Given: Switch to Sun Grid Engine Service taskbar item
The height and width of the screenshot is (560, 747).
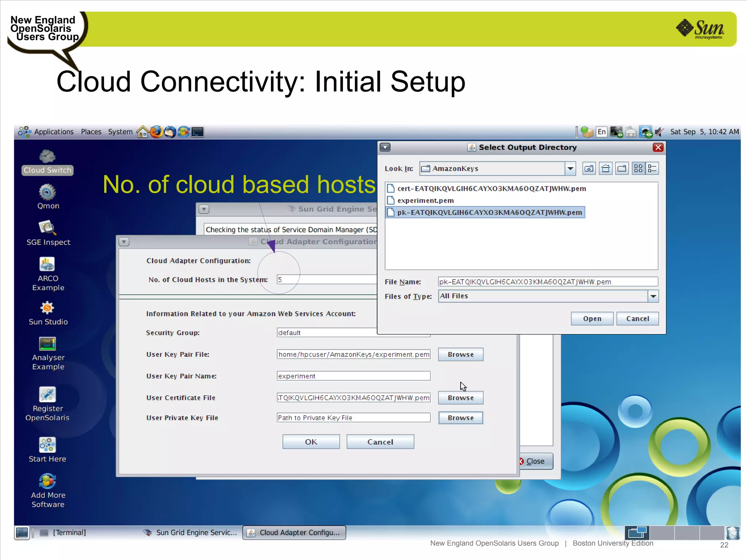Looking at the screenshot, I should point(190,533).
